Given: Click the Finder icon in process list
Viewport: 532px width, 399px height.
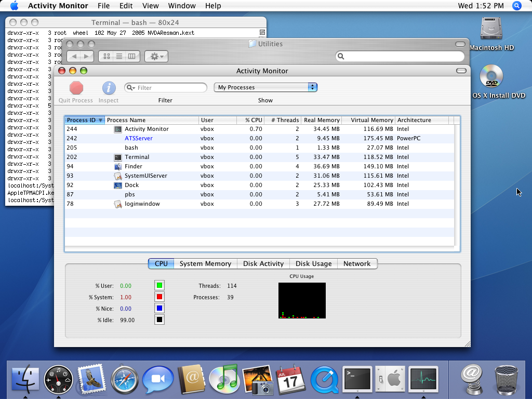Looking at the screenshot, I should click(118, 167).
